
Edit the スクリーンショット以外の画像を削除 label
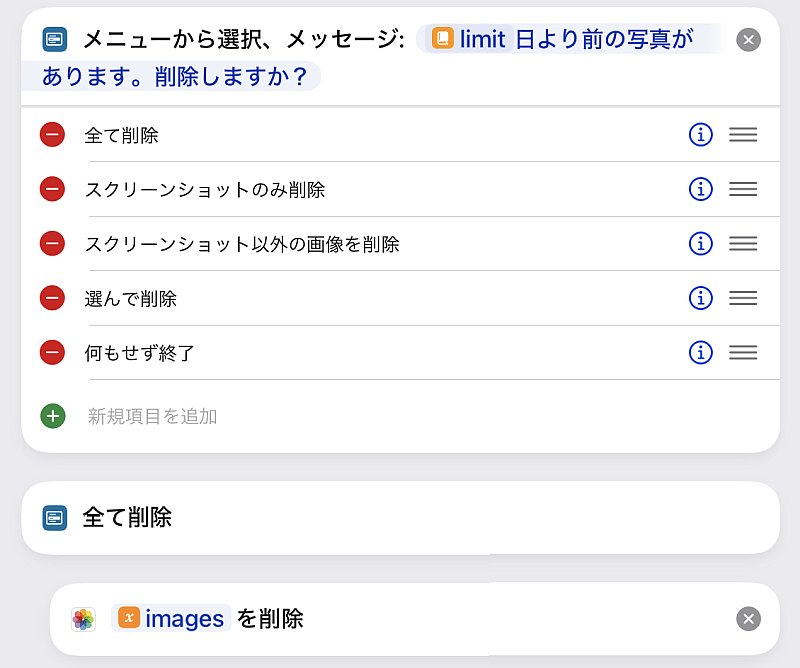pyautogui.click(x=242, y=244)
